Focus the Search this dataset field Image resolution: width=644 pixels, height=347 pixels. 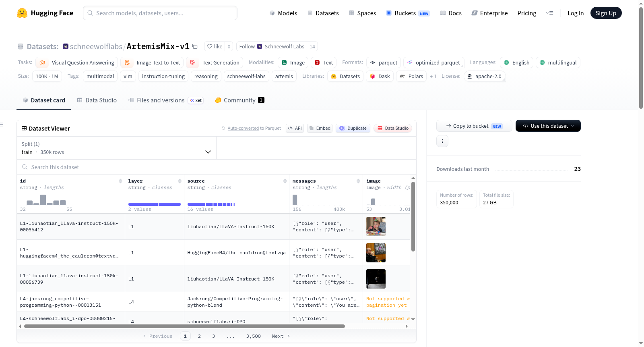pyautogui.click(x=217, y=167)
